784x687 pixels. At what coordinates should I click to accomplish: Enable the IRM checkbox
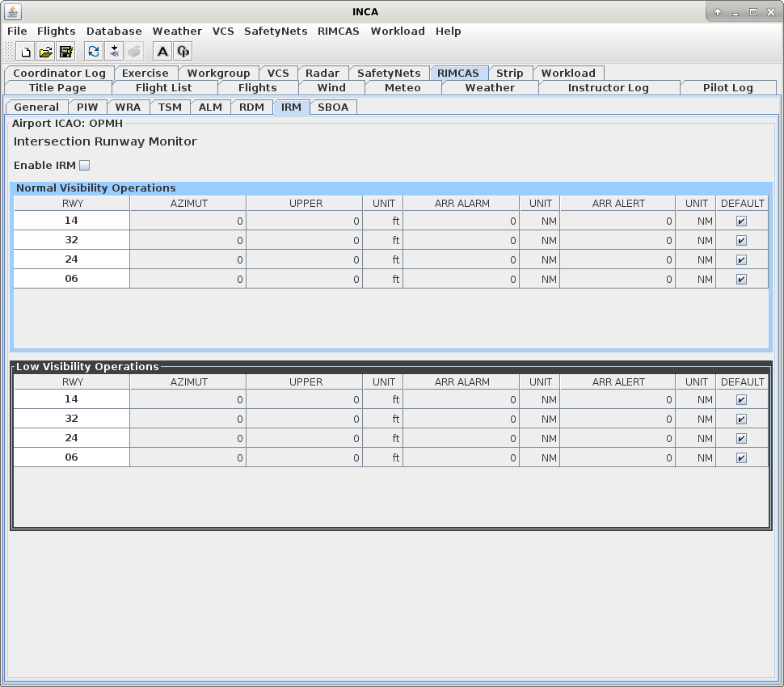pyautogui.click(x=85, y=166)
